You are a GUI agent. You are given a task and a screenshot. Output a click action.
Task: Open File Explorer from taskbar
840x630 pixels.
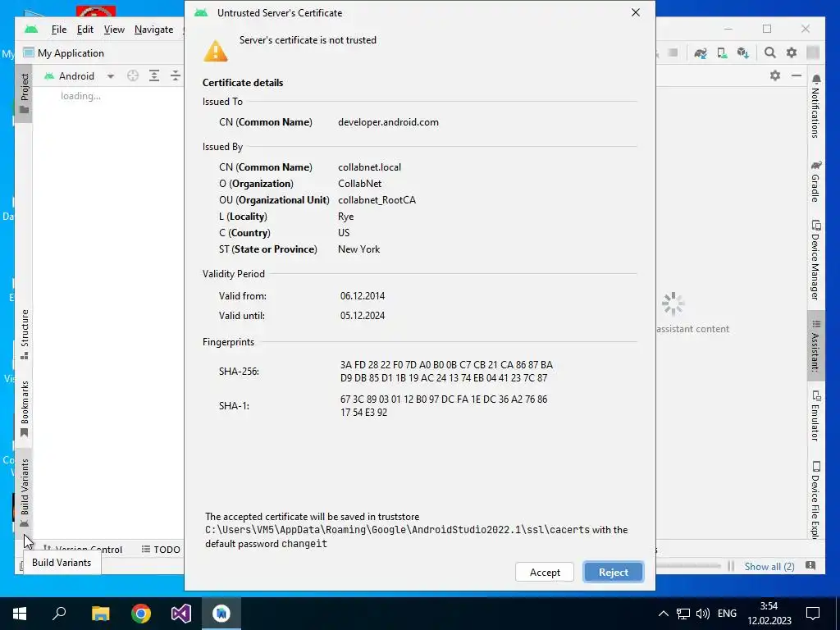[100, 614]
